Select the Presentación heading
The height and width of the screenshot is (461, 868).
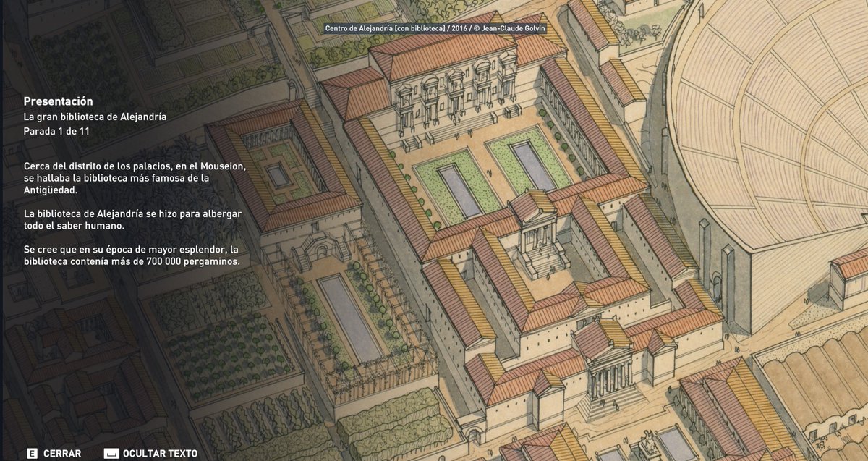pos(58,101)
